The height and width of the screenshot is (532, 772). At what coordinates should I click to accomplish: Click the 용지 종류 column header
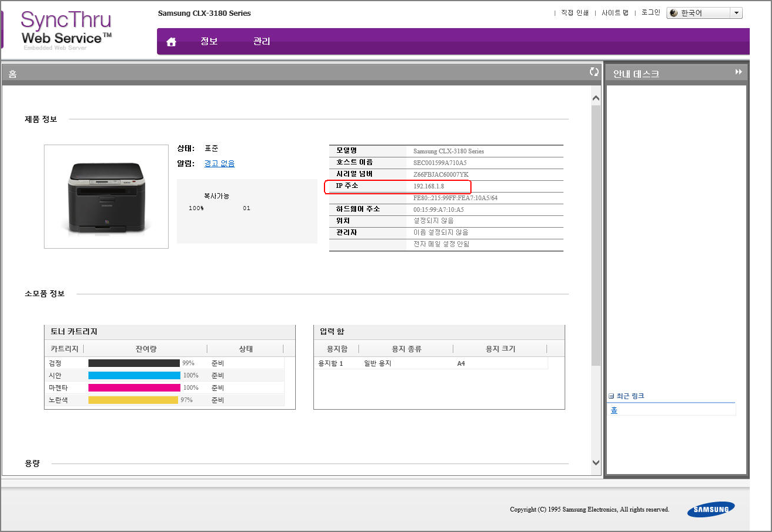[407, 349]
